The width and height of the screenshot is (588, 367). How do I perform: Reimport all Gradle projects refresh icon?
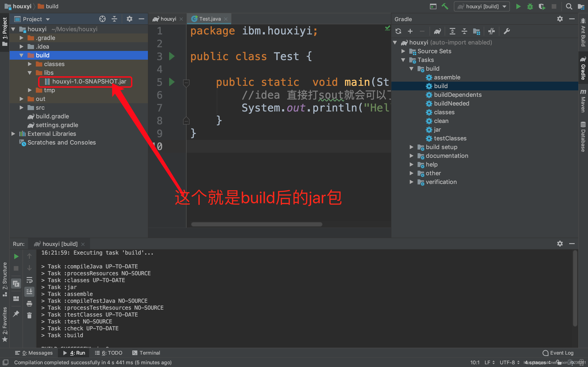click(398, 31)
